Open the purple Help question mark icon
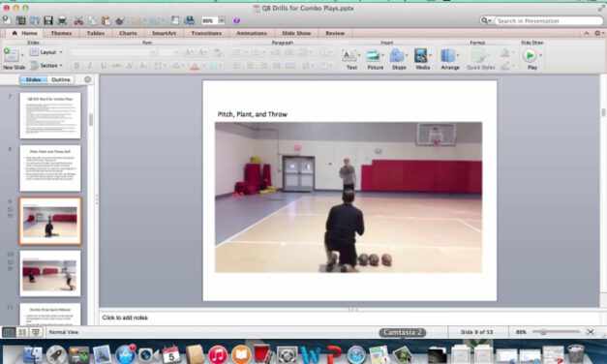The image size is (607, 364). [236, 20]
